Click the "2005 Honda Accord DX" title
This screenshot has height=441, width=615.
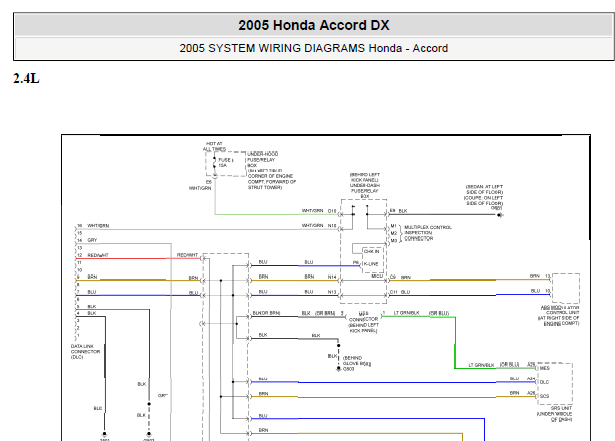click(x=314, y=26)
